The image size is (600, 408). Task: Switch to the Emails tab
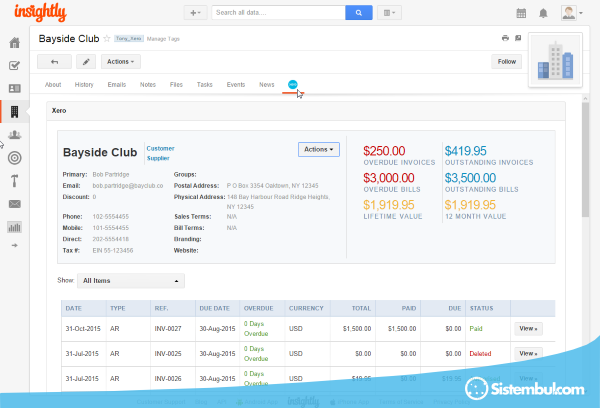(117, 85)
